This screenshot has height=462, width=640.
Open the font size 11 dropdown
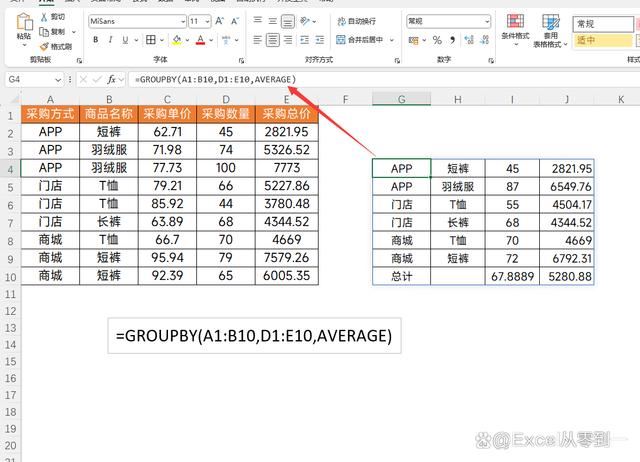(207, 21)
